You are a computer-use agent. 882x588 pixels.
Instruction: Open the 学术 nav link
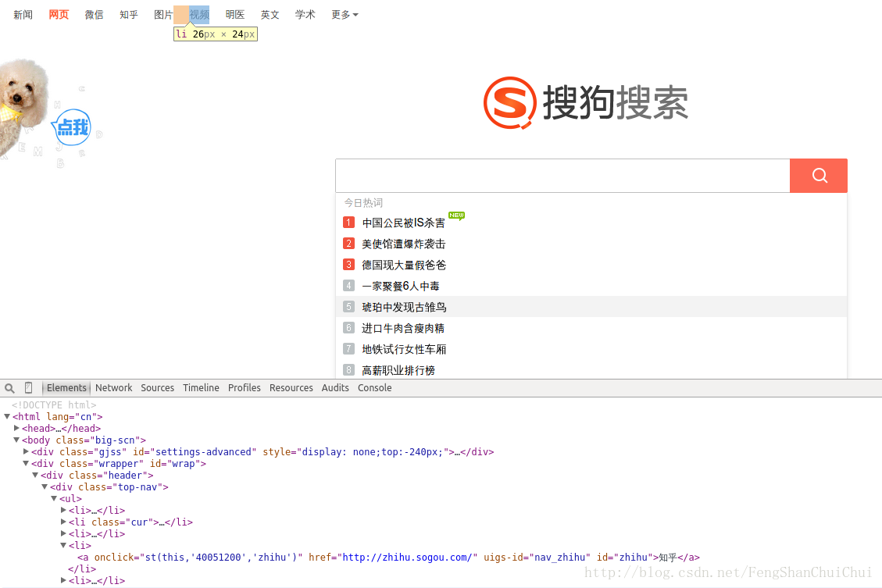(x=305, y=15)
